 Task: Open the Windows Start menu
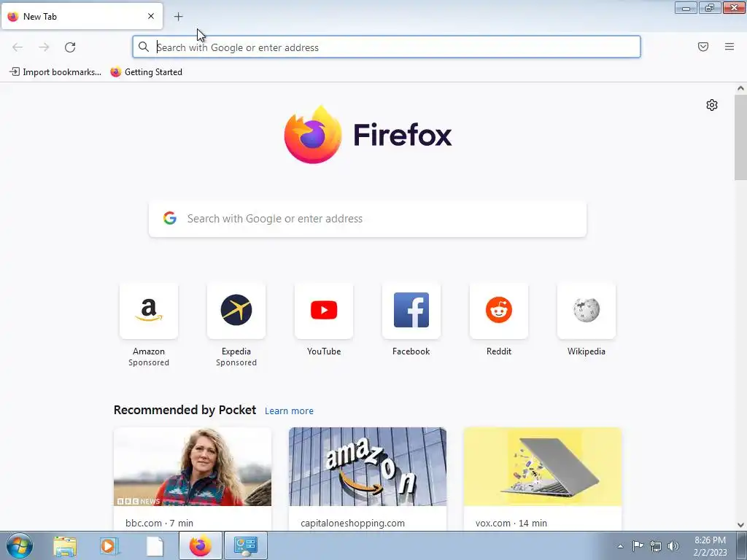[x=20, y=546]
